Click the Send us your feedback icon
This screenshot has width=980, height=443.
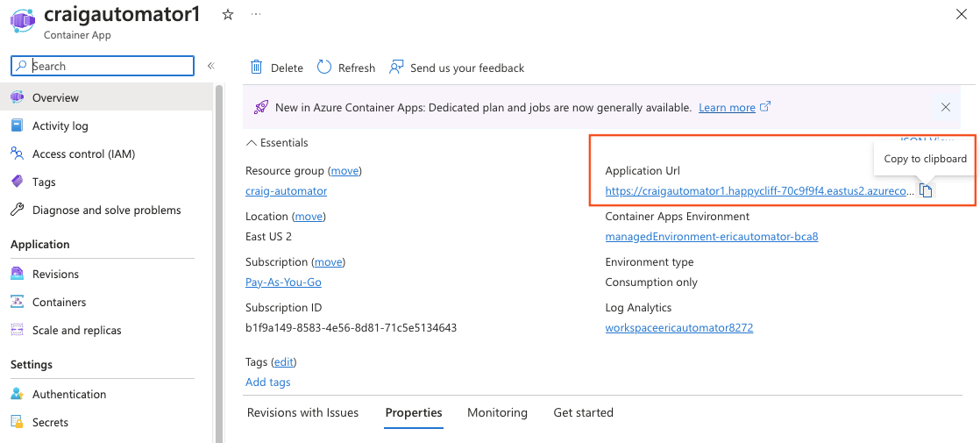coord(397,68)
